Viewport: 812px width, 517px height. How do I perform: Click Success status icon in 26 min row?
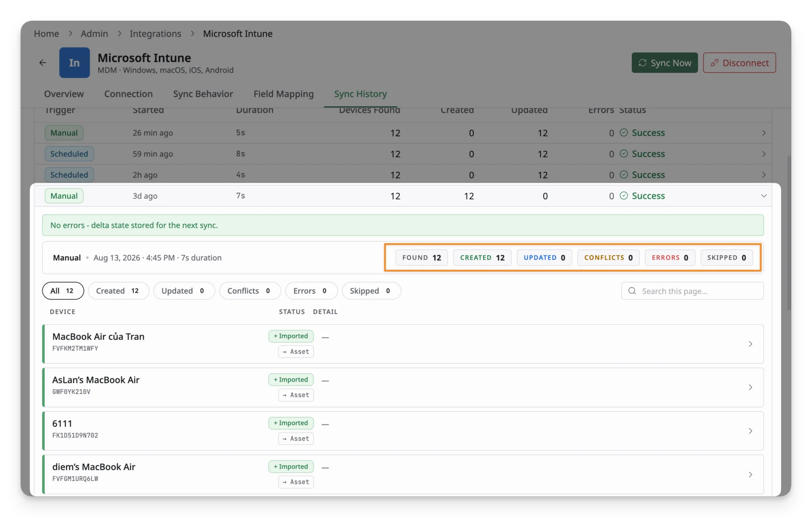[623, 133]
